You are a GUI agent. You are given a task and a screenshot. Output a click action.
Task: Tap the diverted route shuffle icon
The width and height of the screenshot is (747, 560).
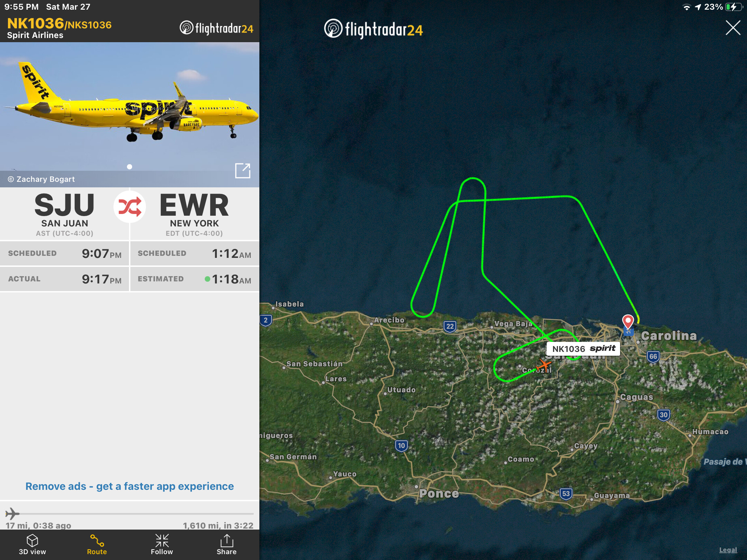point(130,206)
